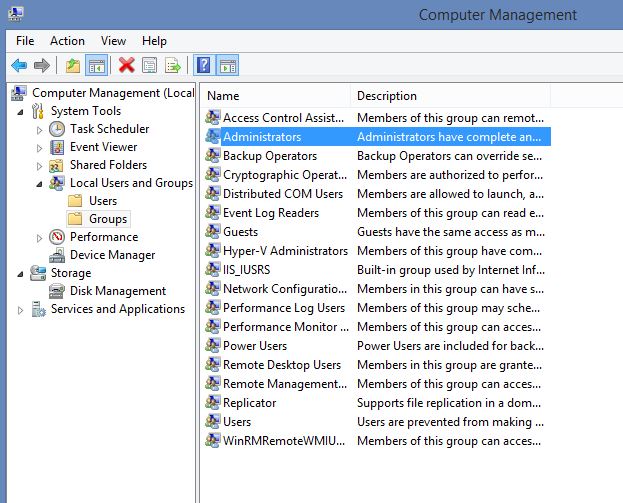Open Properties via toolbar sheet icon

click(x=149, y=65)
